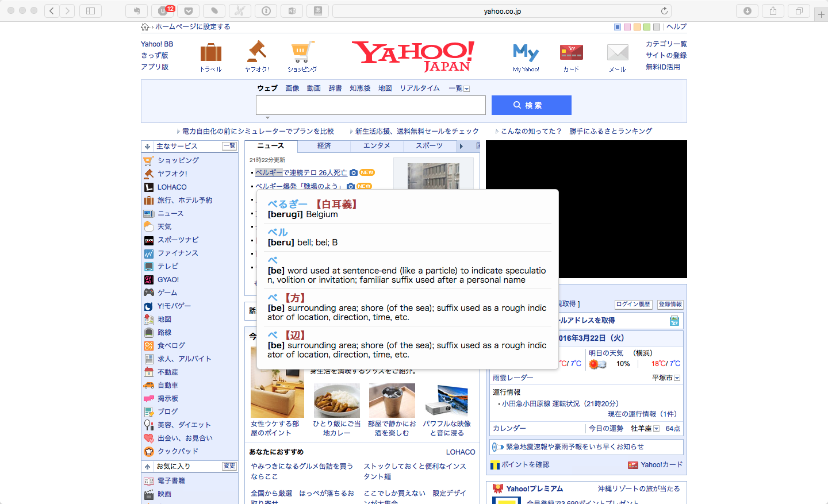Click into the Yahoo search text field
This screenshot has height=504, width=828.
pos(370,105)
